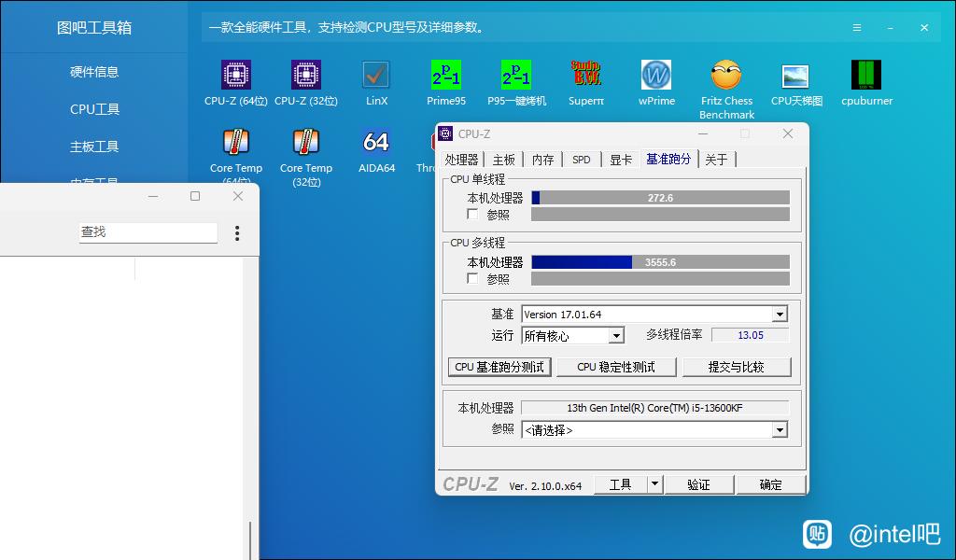
Task: Click the 图吧工具箱 title text
Action: click(94, 27)
